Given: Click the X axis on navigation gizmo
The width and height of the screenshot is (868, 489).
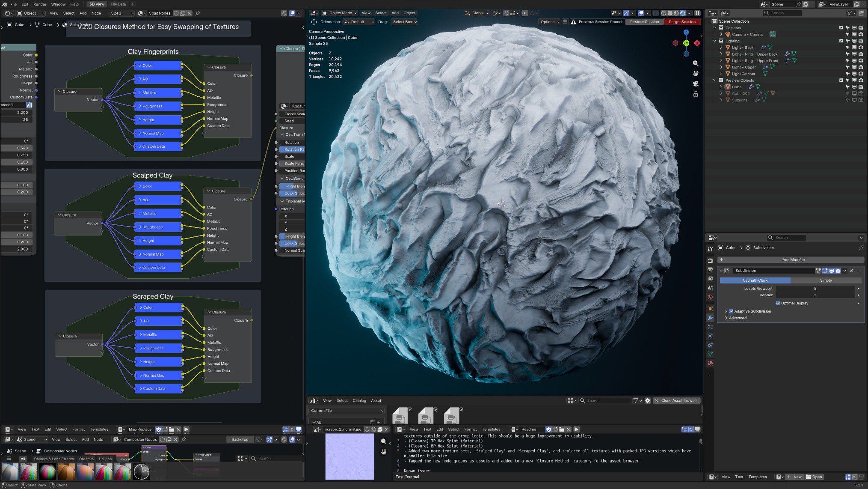Looking at the screenshot, I should pyautogui.click(x=697, y=43).
